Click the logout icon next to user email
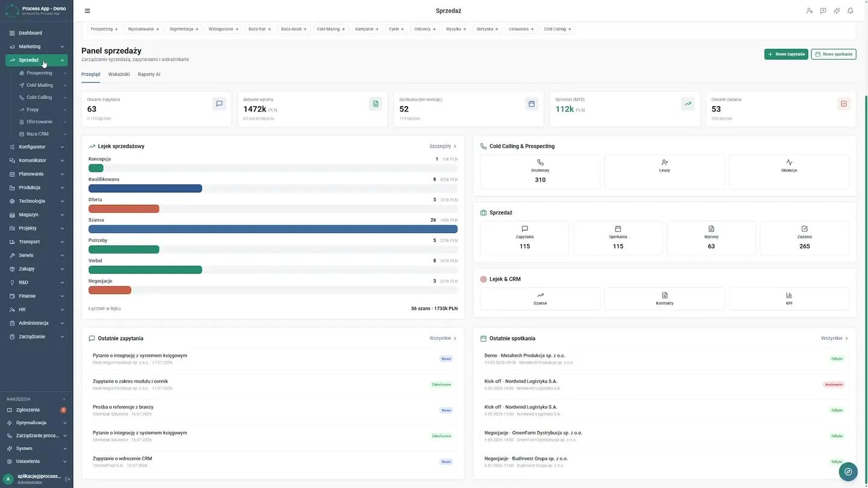 (x=68, y=479)
